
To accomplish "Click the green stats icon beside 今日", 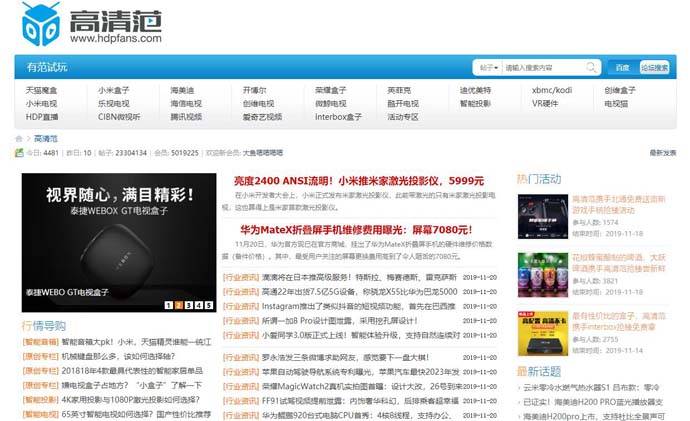I will click(19, 153).
